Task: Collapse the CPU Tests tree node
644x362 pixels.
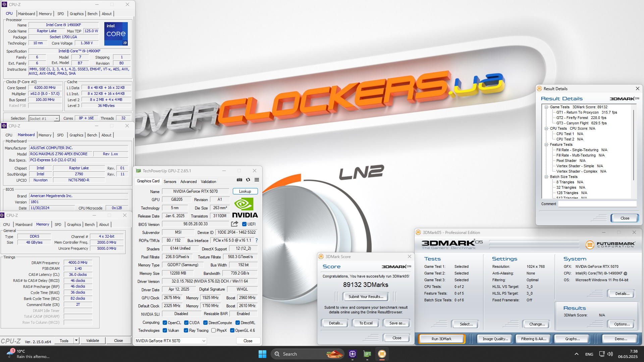Action: tap(546, 129)
